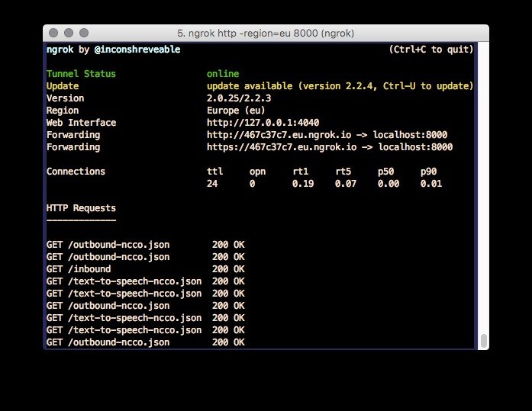Click the rt5 value '0.07'
532x411 pixels.
click(346, 184)
